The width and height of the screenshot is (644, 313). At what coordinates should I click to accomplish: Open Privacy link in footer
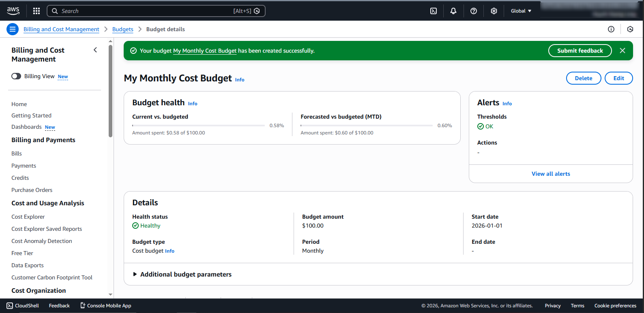pyautogui.click(x=553, y=306)
